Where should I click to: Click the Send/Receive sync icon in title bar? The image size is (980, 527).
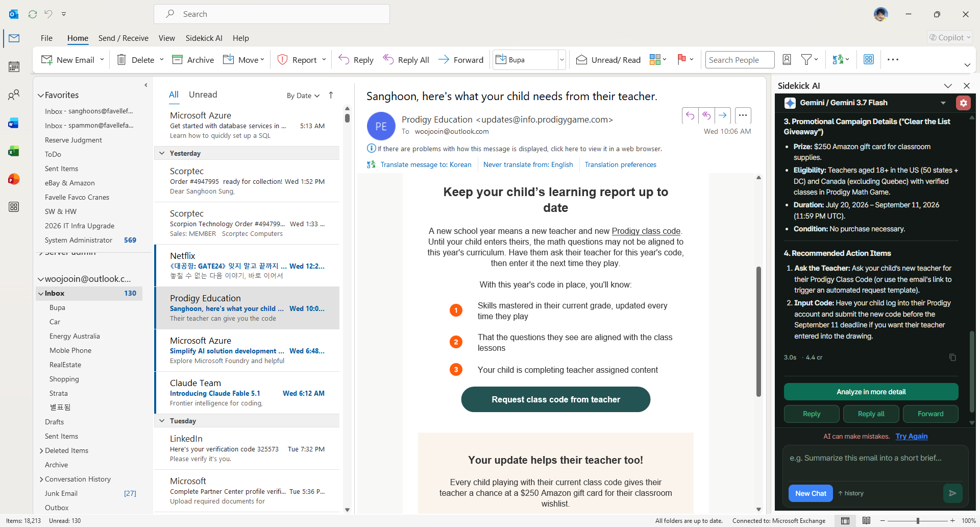33,14
